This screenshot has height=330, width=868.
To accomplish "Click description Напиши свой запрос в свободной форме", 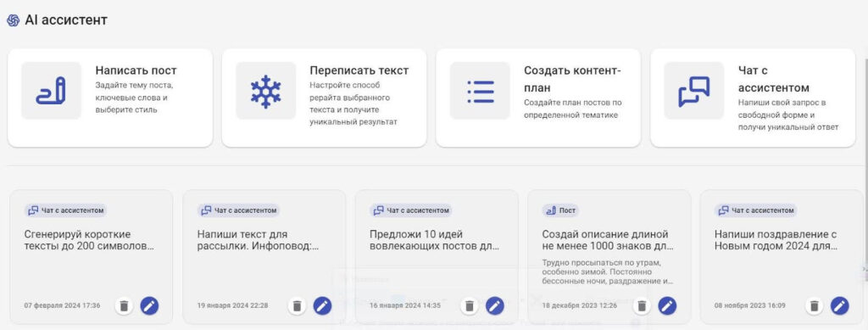I will (788, 115).
